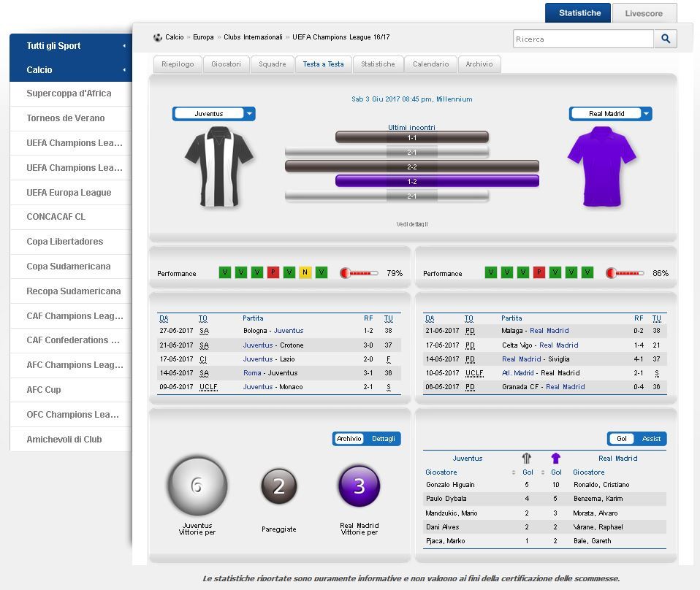700x590 pixels.
Task: Switch to the Riepilogo tab
Action: click(178, 64)
